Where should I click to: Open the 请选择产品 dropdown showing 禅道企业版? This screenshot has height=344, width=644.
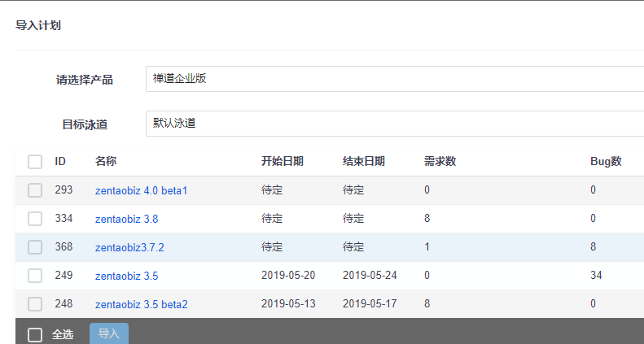tap(395, 79)
